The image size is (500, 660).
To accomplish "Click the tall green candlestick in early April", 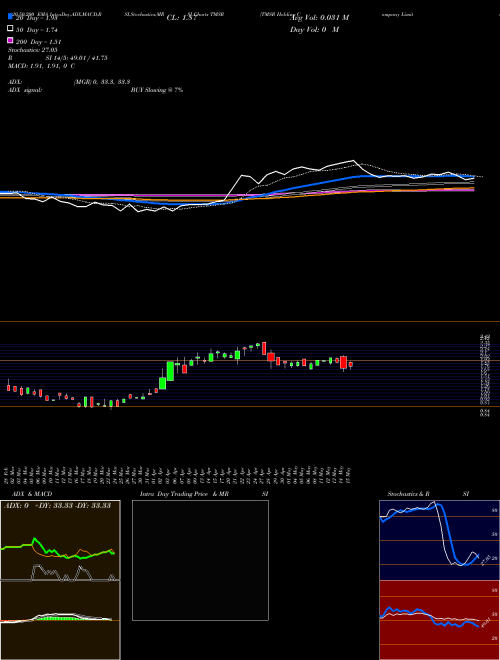I will coord(170,371).
